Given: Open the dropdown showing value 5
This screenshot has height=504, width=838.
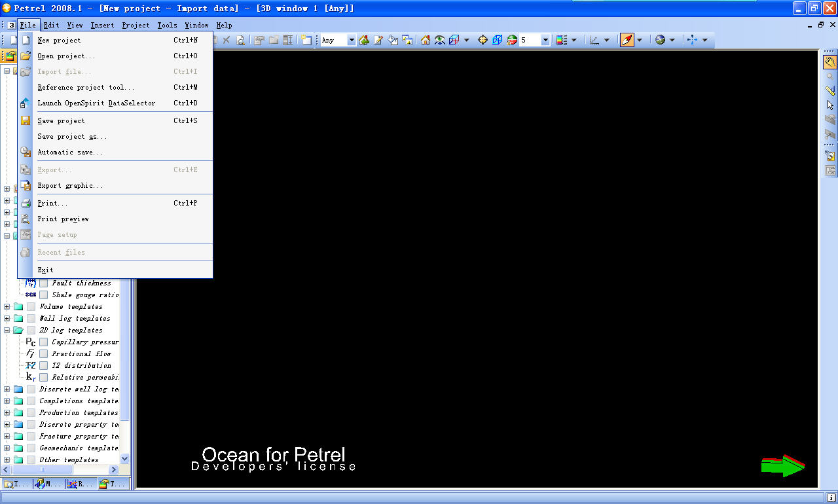Looking at the screenshot, I should tap(545, 41).
